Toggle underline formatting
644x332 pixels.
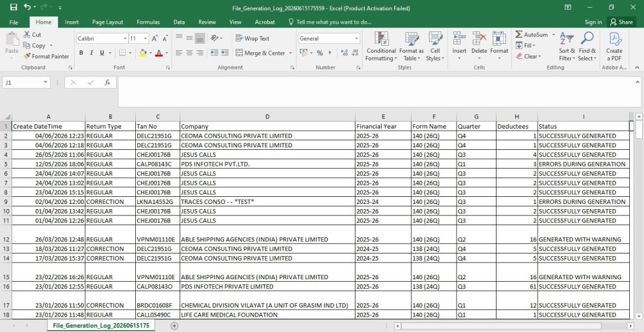(102, 53)
